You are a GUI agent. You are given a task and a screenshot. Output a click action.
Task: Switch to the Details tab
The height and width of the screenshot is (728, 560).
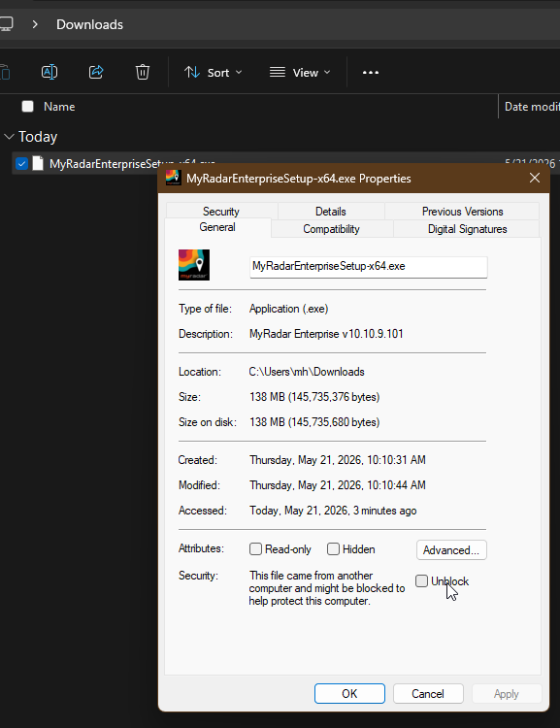(331, 212)
